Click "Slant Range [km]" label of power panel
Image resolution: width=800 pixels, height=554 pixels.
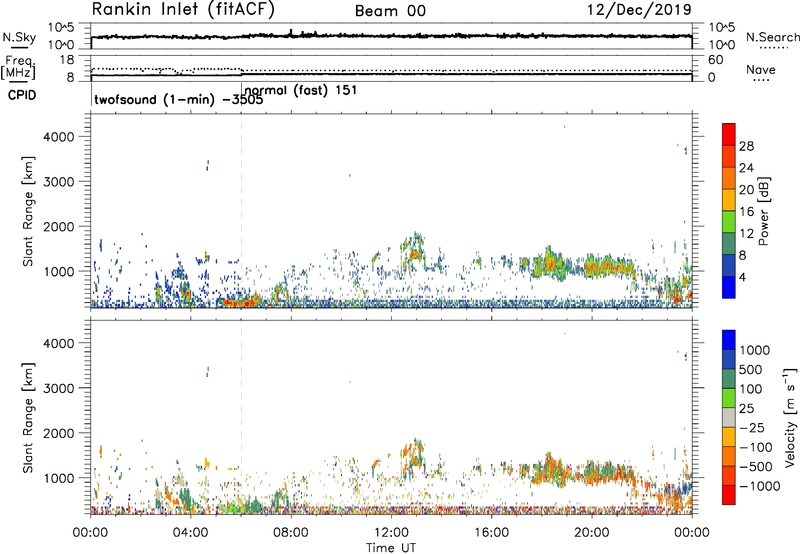tap(28, 211)
